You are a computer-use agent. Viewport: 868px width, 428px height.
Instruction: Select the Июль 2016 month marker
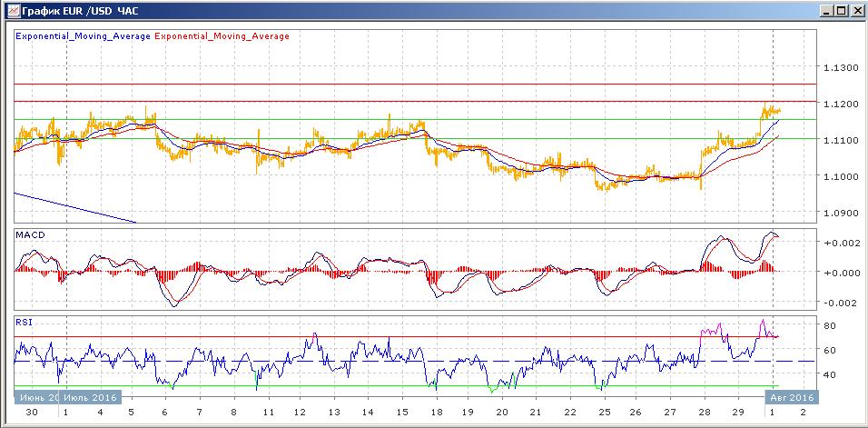click(89, 397)
